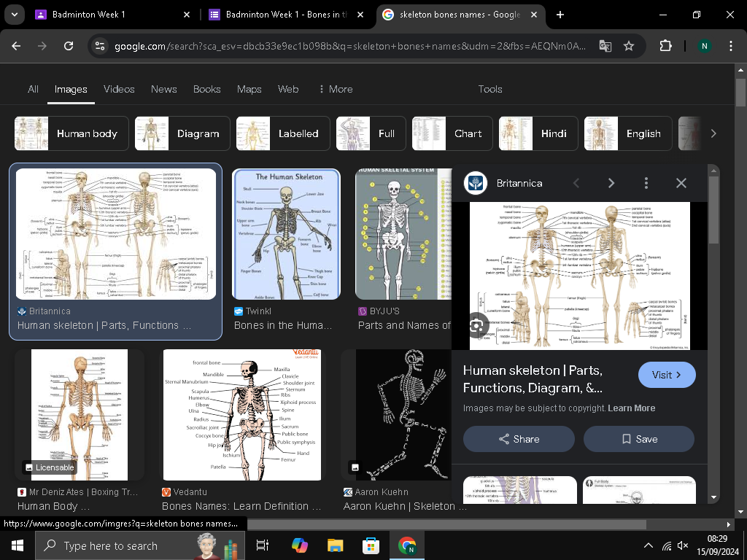
Task: View site information icon in address bar
Action: pos(100,46)
